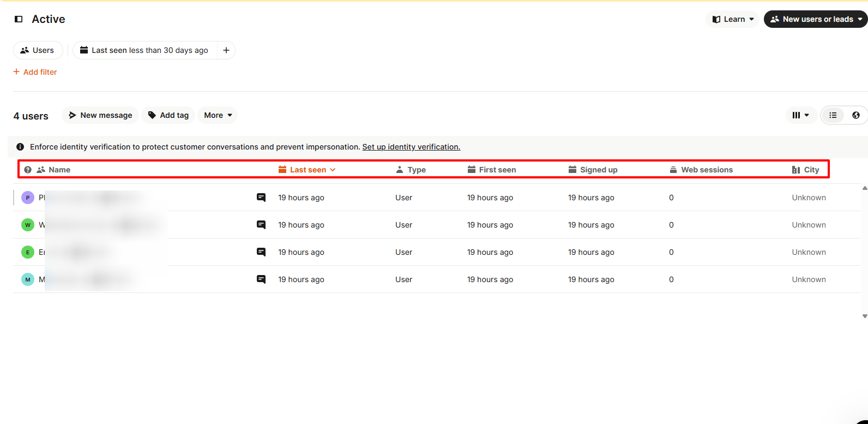Click Unknown city in P user row
The width and height of the screenshot is (868, 424).
coord(809,198)
